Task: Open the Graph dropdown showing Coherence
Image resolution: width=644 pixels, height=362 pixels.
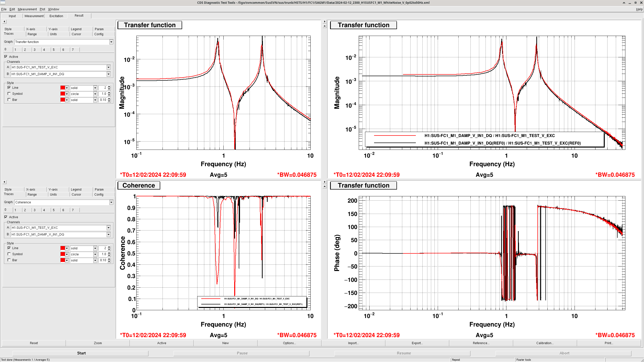Action: coord(111,202)
